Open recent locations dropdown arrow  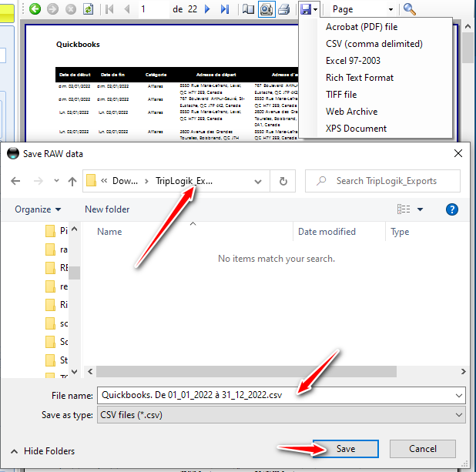pos(56,181)
